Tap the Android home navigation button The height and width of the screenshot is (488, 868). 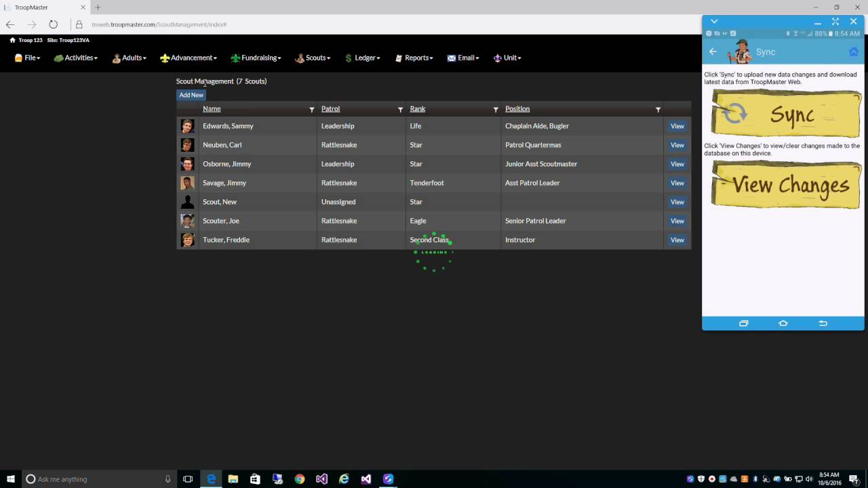(x=783, y=323)
